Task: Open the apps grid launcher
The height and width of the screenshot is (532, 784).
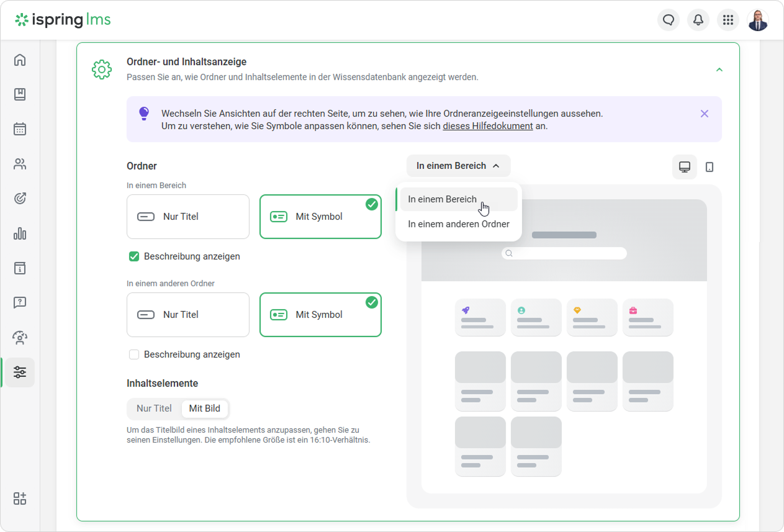Action: point(728,20)
